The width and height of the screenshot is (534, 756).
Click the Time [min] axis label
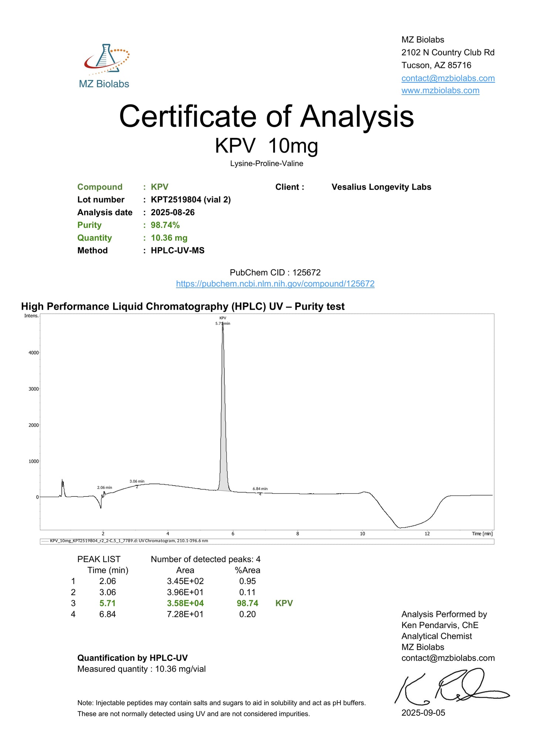tap(482, 533)
